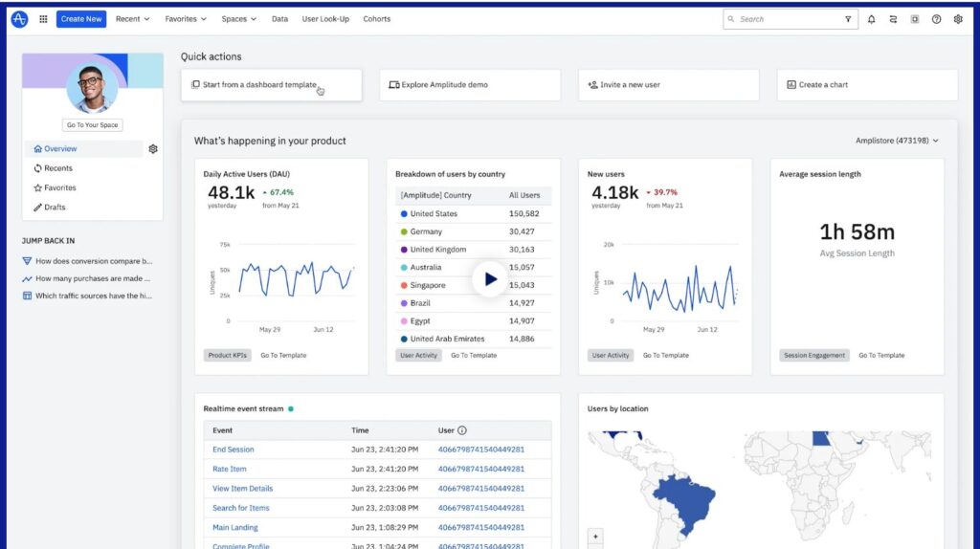Select Favorites in the sidebar
980x549 pixels.
click(x=55, y=187)
